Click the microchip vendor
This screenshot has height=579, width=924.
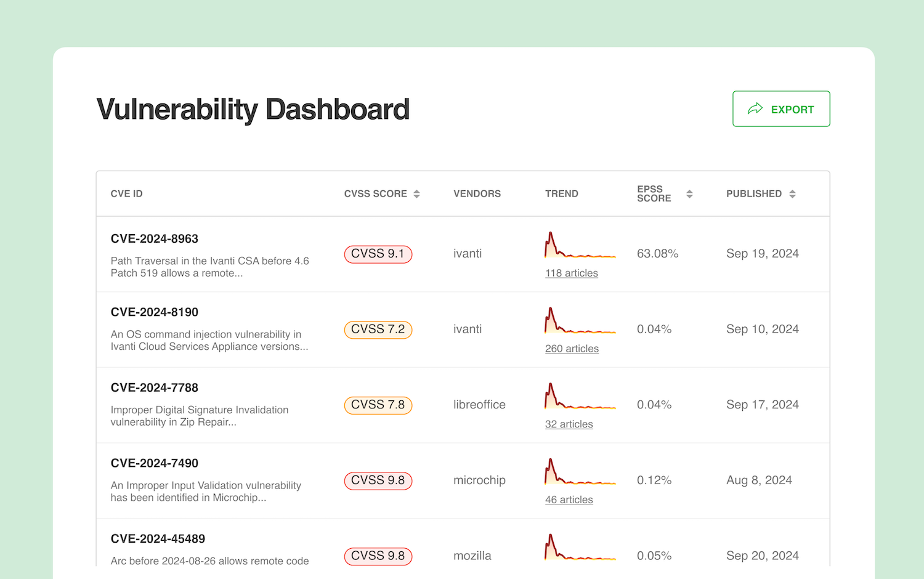click(x=479, y=480)
